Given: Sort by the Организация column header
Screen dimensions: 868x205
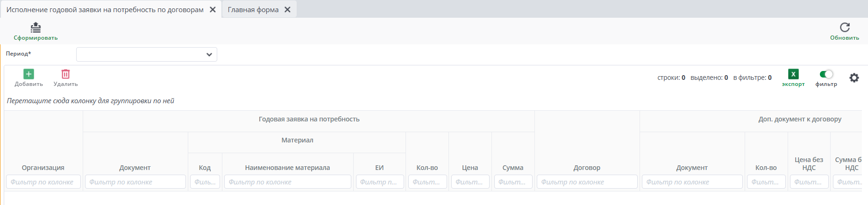Looking at the screenshot, I should (43, 168).
